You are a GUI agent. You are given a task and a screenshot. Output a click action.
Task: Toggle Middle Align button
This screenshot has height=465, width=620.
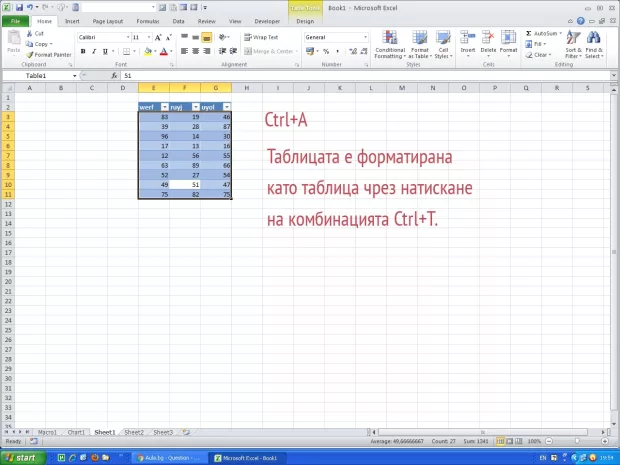pos(195,37)
